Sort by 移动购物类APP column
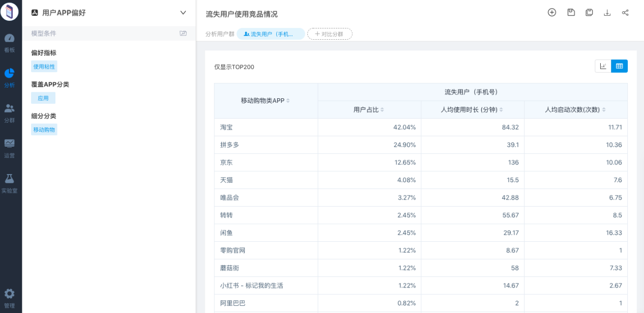Viewport: 644px width, 313px height. point(288,101)
